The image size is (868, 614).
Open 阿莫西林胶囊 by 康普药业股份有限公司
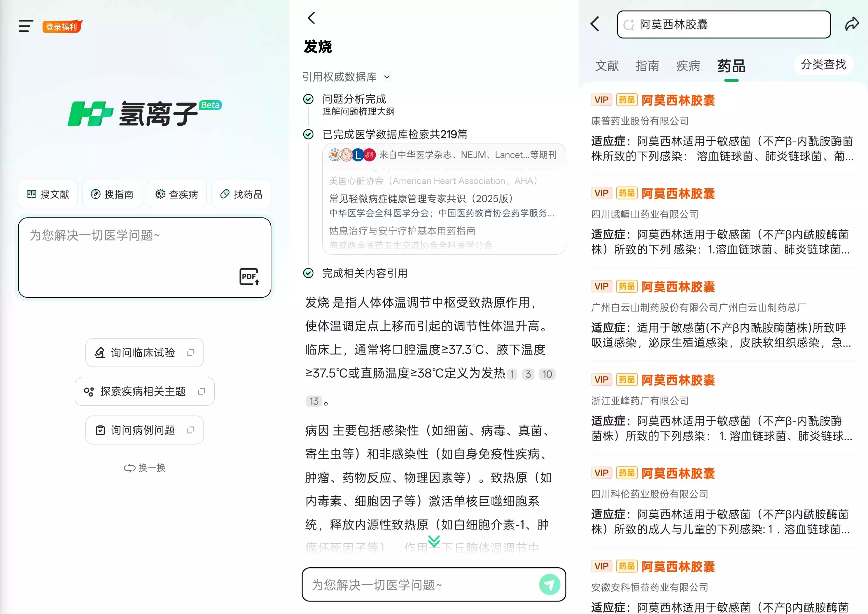(723, 128)
